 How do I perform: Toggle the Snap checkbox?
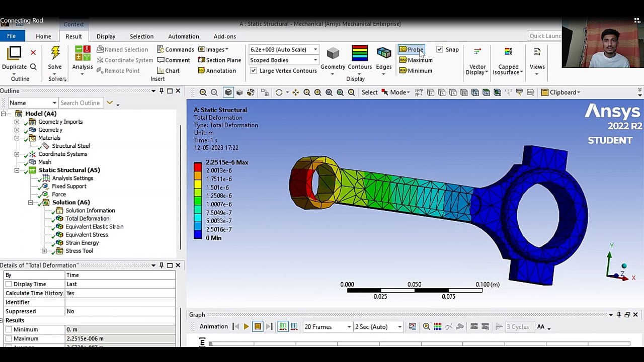coord(439,49)
